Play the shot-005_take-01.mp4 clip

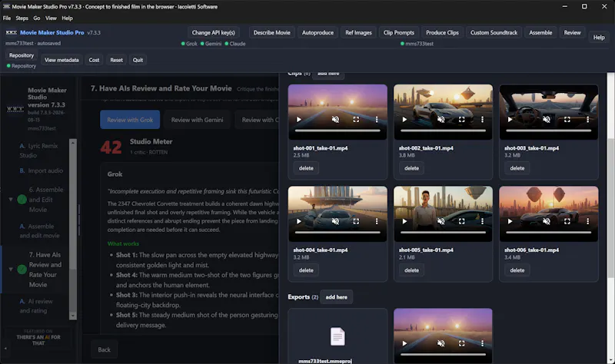click(404, 221)
